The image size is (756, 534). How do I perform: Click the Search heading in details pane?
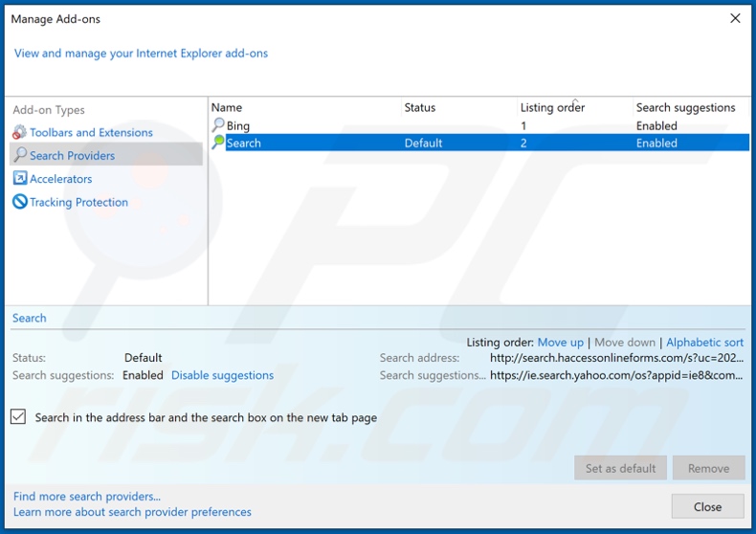point(30,318)
